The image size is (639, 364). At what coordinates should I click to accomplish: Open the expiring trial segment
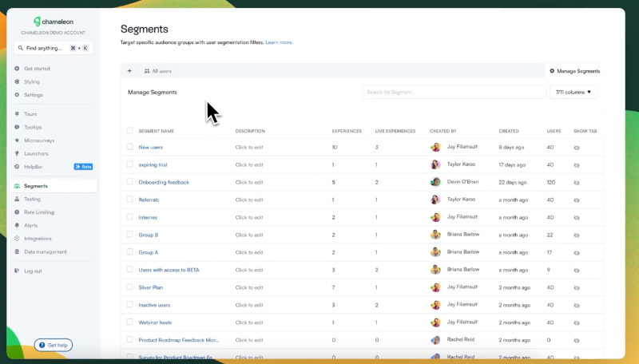click(x=152, y=164)
